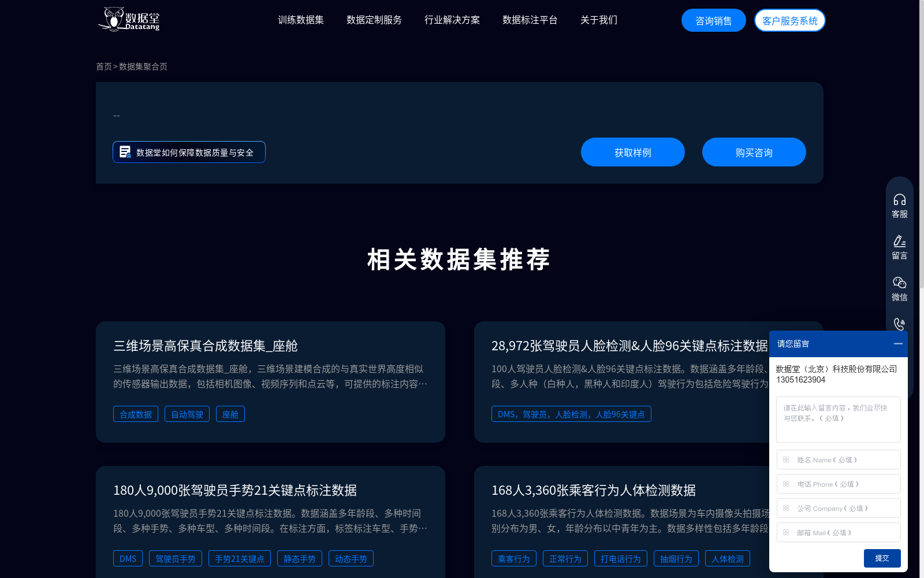Click the document icon in data quality link
Viewport: 924px width, 578px height.
click(x=125, y=152)
